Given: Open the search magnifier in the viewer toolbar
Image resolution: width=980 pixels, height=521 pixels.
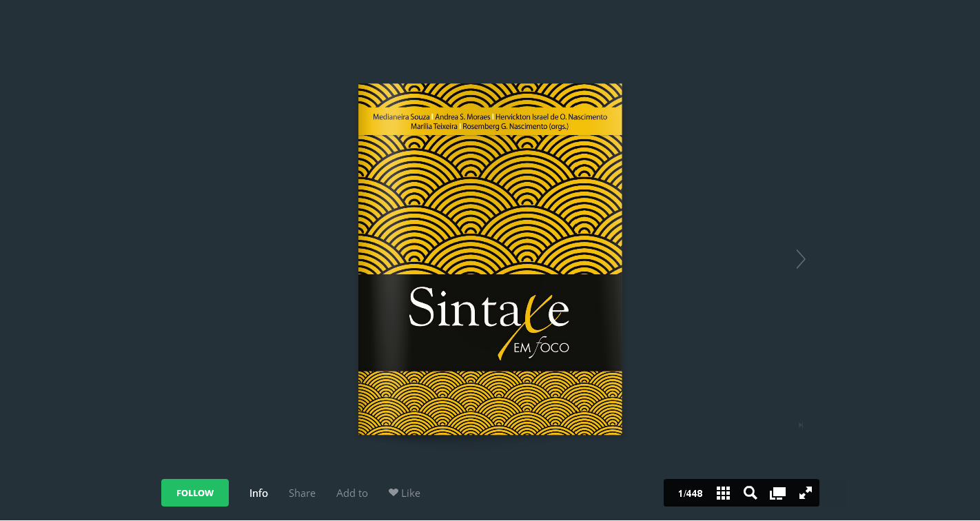Looking at the screenshot, I should [751, 493].
